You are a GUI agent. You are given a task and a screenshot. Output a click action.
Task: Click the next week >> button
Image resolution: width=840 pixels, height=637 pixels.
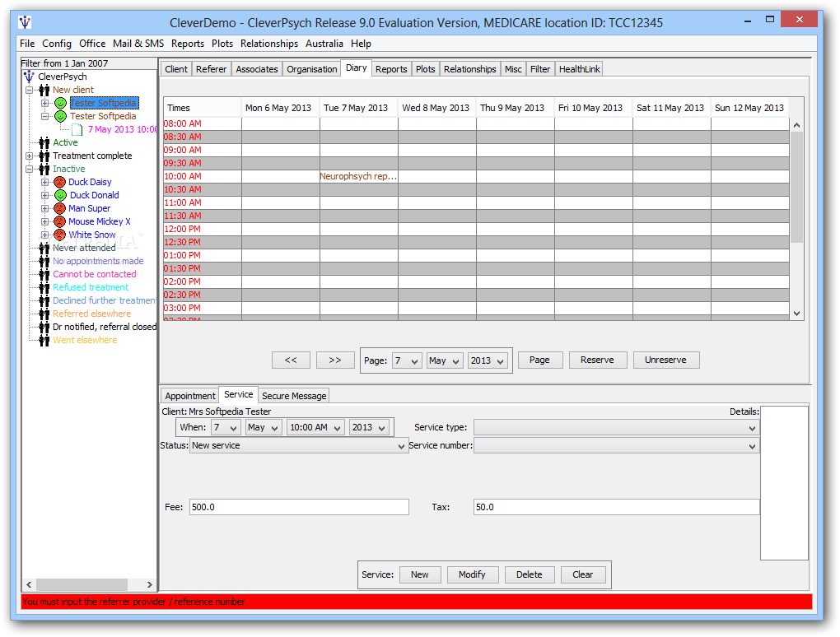pyautogui.click(x=335, y=360)
